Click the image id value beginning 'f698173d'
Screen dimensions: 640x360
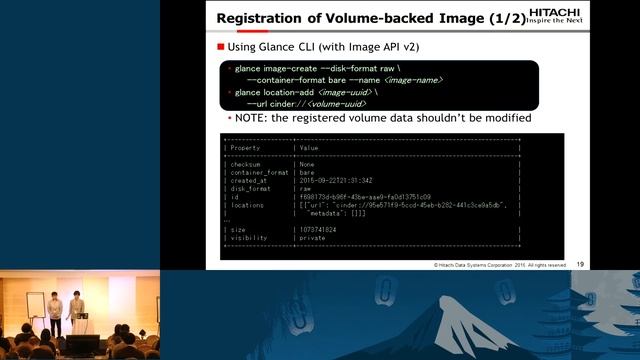pyautogui.click(x=365, y=197)
